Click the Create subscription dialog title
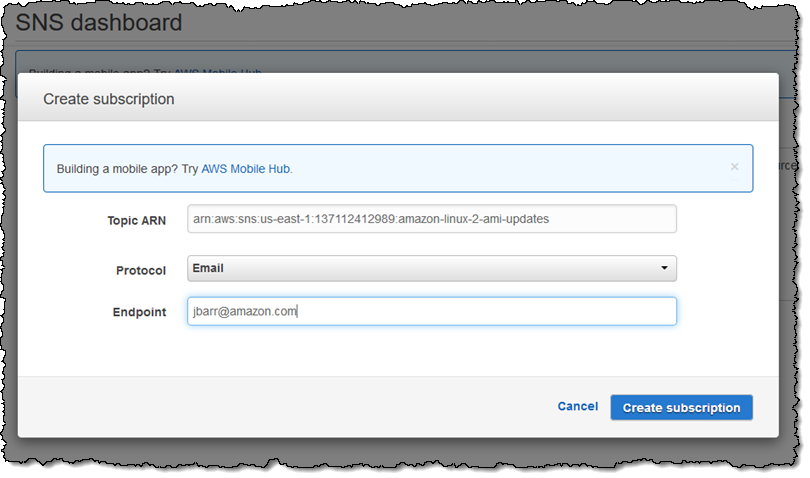The height and width of the screenshot is (478, 810). tap(108, 99)
